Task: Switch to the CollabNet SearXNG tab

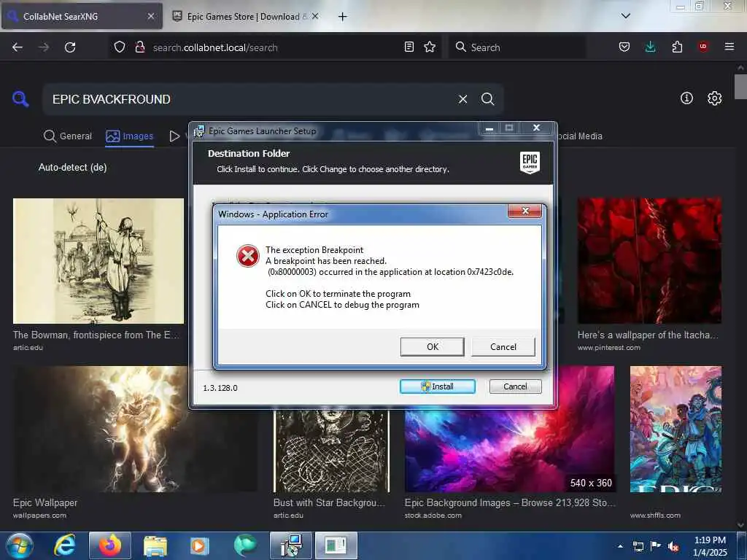Action: (x=82, y=16)
